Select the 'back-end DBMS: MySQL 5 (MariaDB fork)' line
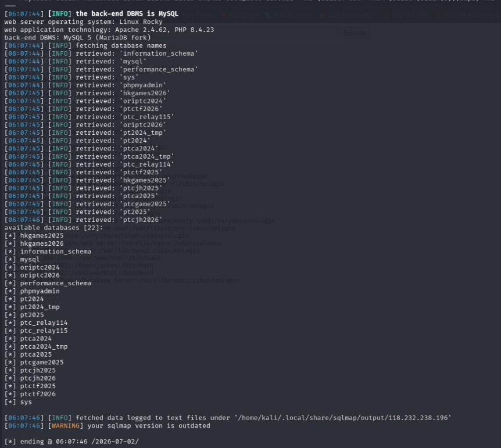Viewport: 501px width, 448px height. coord(77,38)
